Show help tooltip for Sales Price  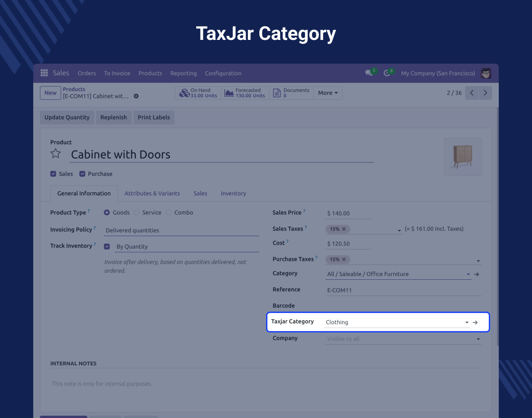tap(304, 211)
